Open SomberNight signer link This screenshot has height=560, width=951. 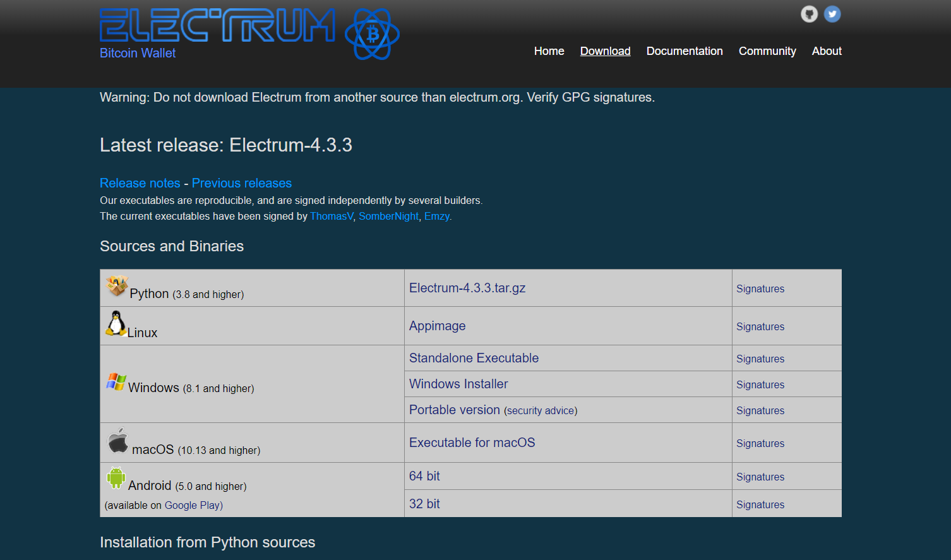[x=388, y=216]
